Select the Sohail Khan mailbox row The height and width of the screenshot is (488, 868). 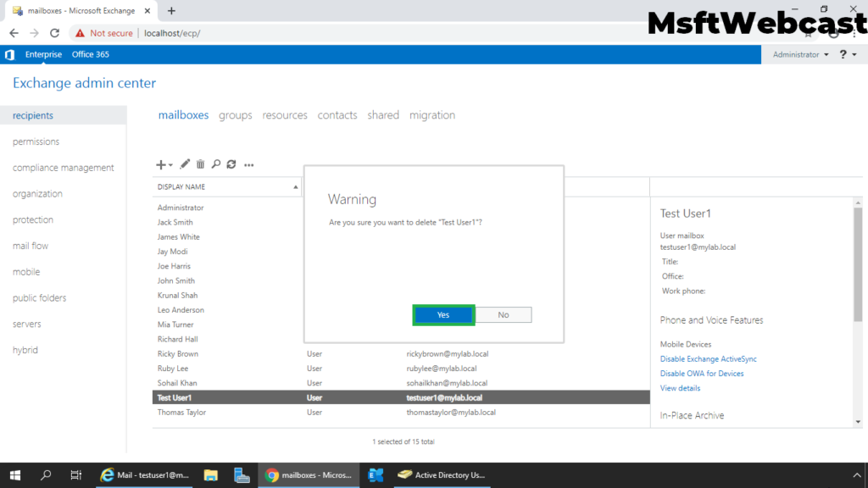[x=401, y=383]
